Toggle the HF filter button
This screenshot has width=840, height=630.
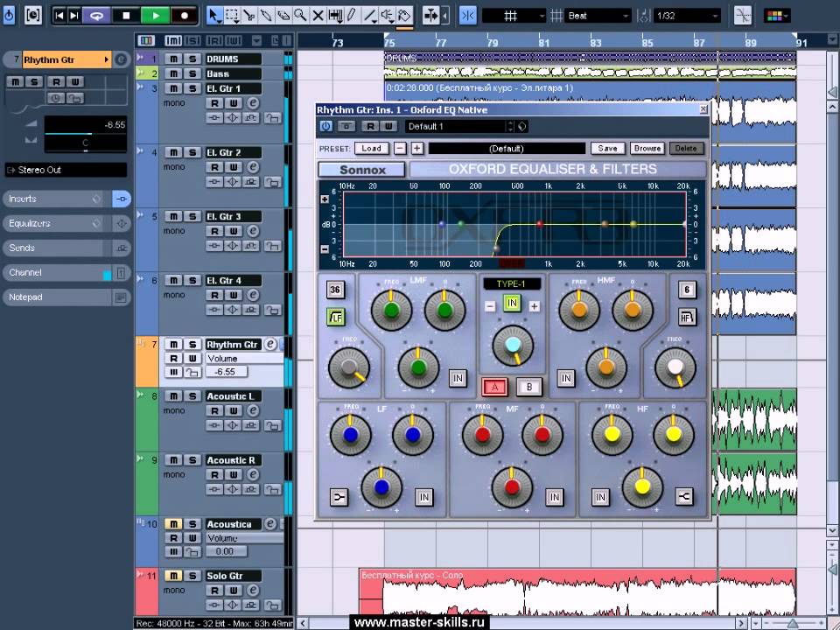pos(688,317)
